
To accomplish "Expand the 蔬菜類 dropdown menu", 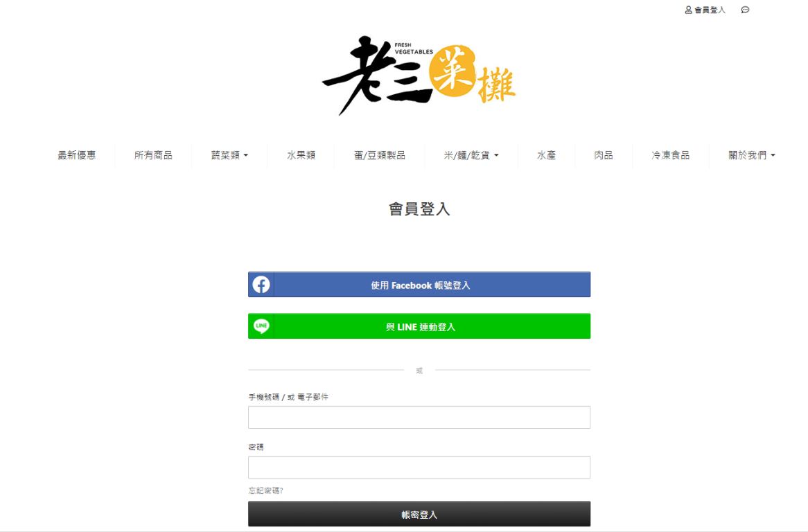I will (x=229, y=155).
